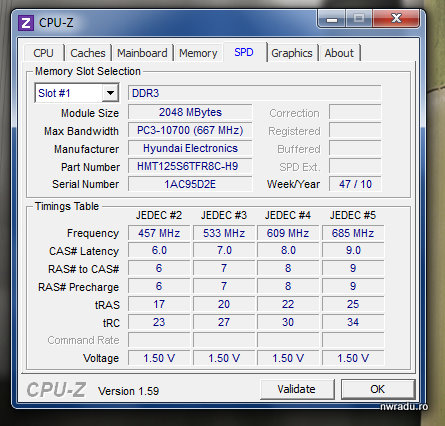
Task: Click the CPU-Z purple Z title icon
Action: click(x=26, y=23)
